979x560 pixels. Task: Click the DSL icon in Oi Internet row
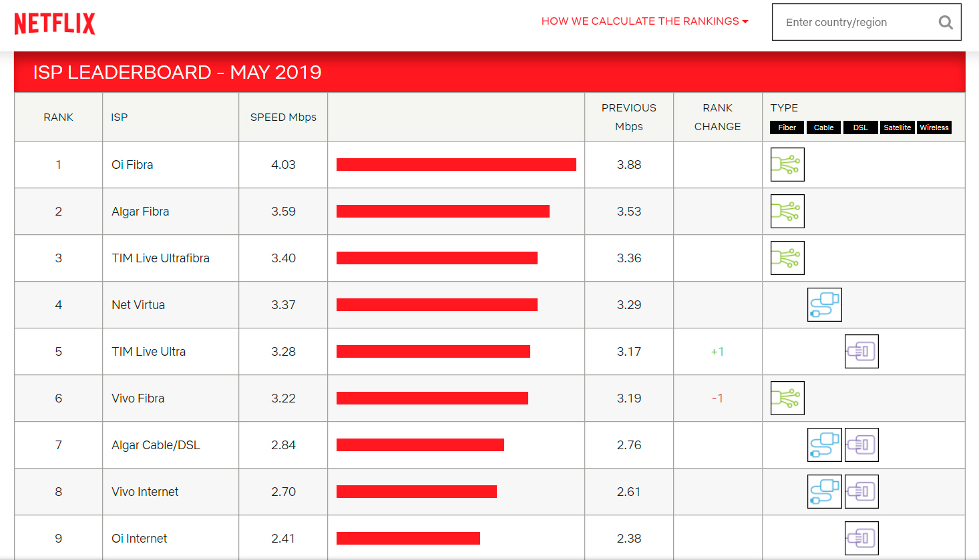click(861, 538)
